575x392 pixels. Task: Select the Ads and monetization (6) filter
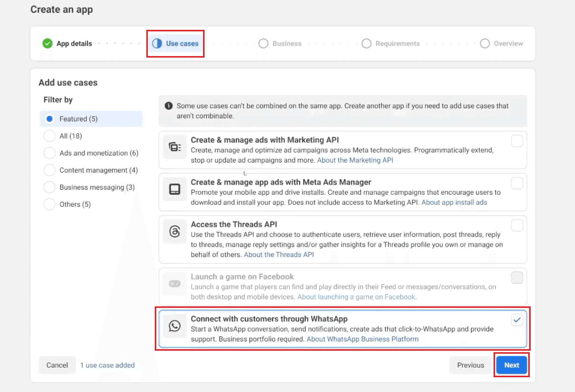[x=49, y=153]
